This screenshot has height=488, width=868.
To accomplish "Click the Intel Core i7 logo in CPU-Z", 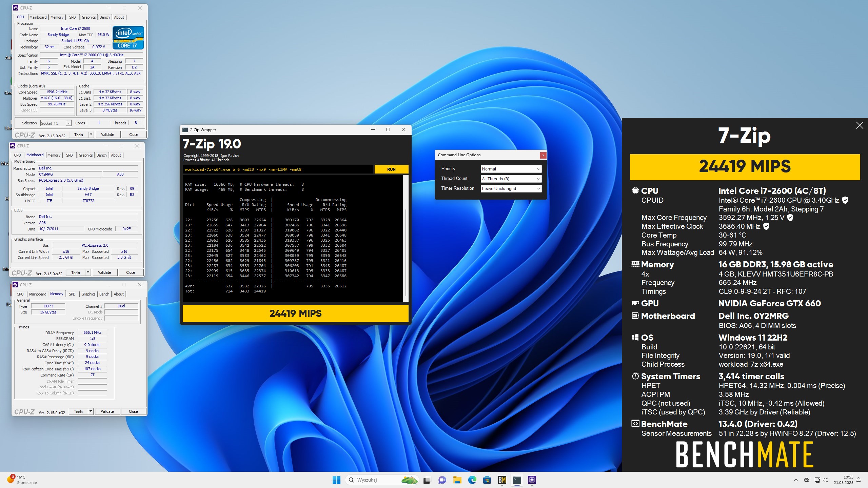I will pyautogui.click(x=128, y=38).
